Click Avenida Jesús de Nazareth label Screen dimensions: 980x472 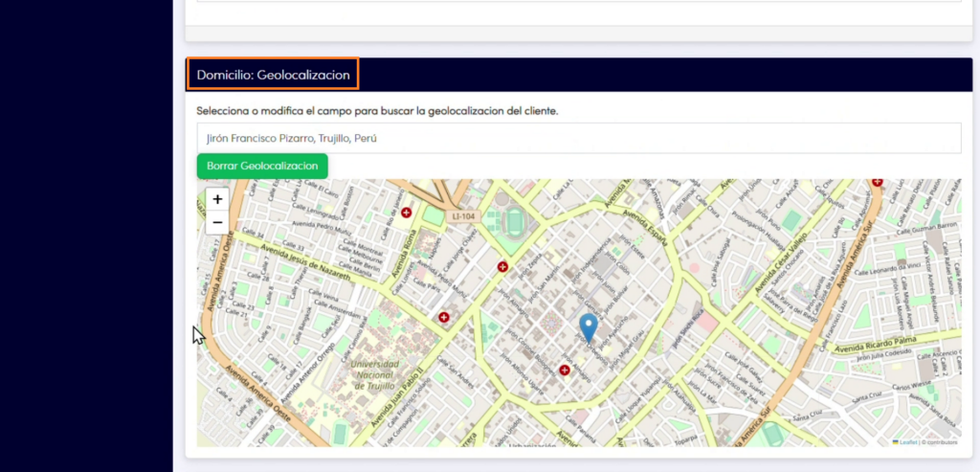305,264
